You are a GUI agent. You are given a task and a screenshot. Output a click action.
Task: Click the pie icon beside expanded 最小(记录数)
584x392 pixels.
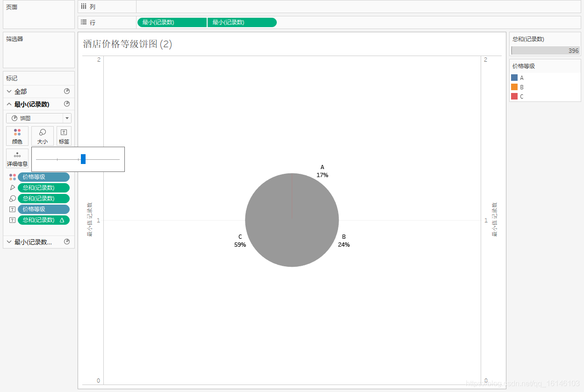[67, 104]
